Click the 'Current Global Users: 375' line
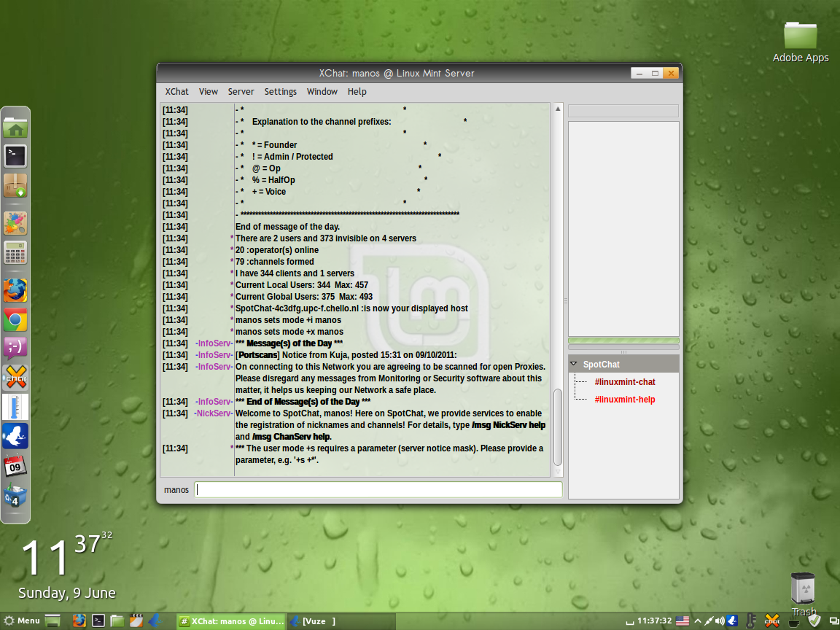Screen dimensions: 840x630 click(304, 297)
